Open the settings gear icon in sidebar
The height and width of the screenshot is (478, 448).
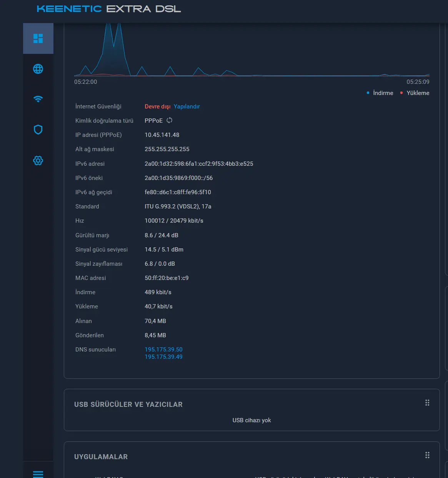[x=38, y=160]
